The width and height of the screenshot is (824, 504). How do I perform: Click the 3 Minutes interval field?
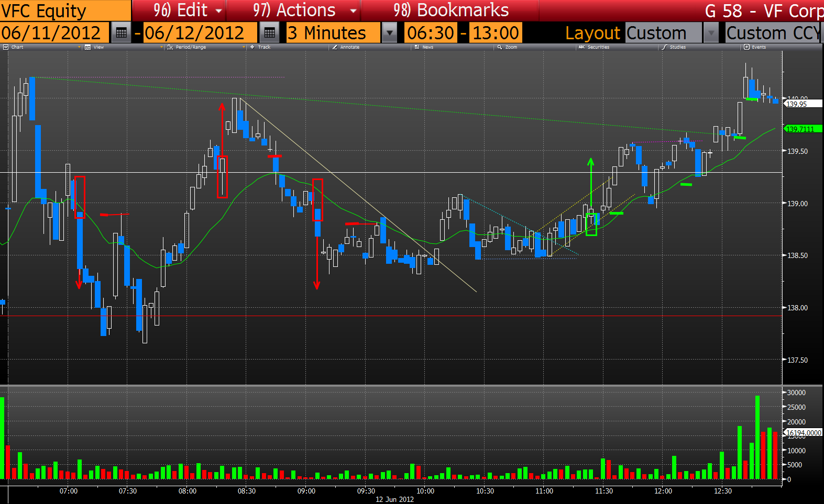coord(333,33)
